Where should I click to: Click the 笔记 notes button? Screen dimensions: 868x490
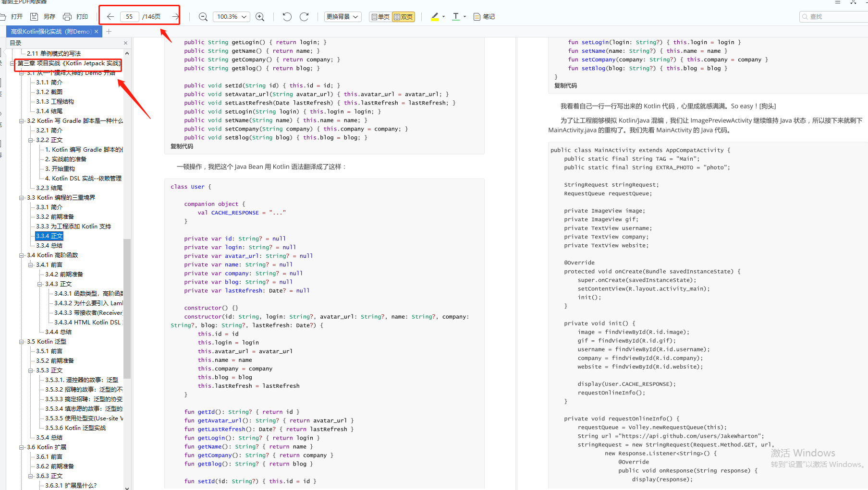[x=484, y=17]
